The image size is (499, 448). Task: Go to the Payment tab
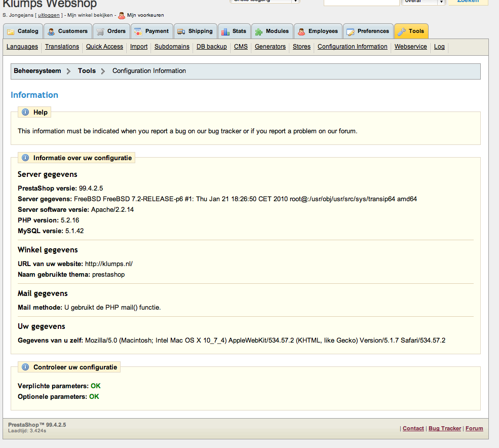152,31
